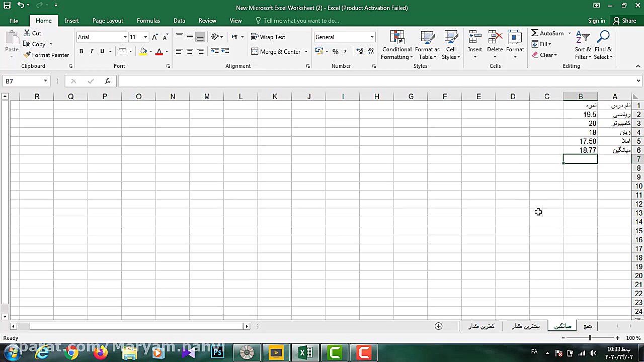Viewport: 644px width, 362px height.
Task: Click the Copy button
Action: pyautogui.click(x=35, y=44)
